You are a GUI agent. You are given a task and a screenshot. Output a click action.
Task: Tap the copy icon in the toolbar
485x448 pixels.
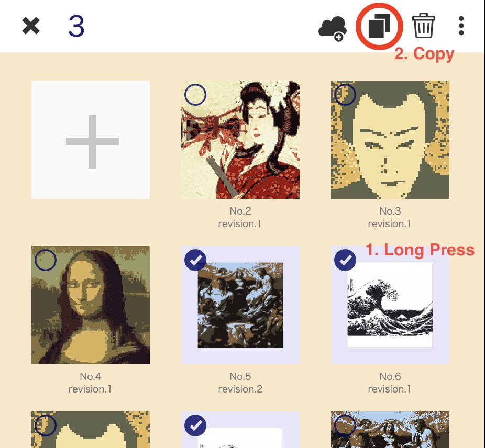coord(380,26)
